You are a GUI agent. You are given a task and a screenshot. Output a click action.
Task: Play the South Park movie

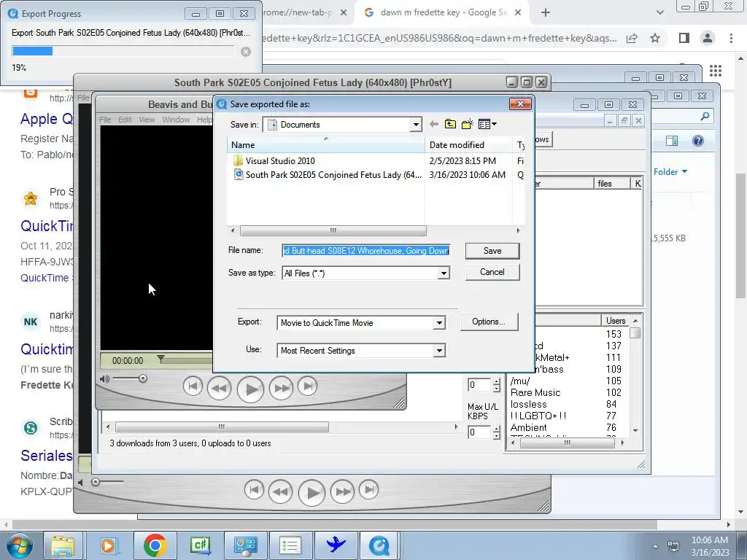coord(311,493)
